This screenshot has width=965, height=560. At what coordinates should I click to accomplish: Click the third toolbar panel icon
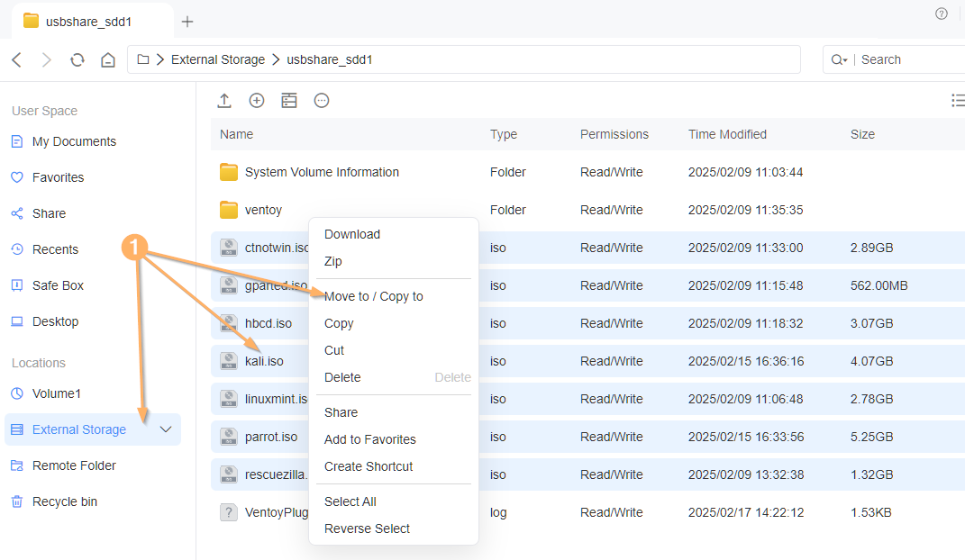point(289,101)
